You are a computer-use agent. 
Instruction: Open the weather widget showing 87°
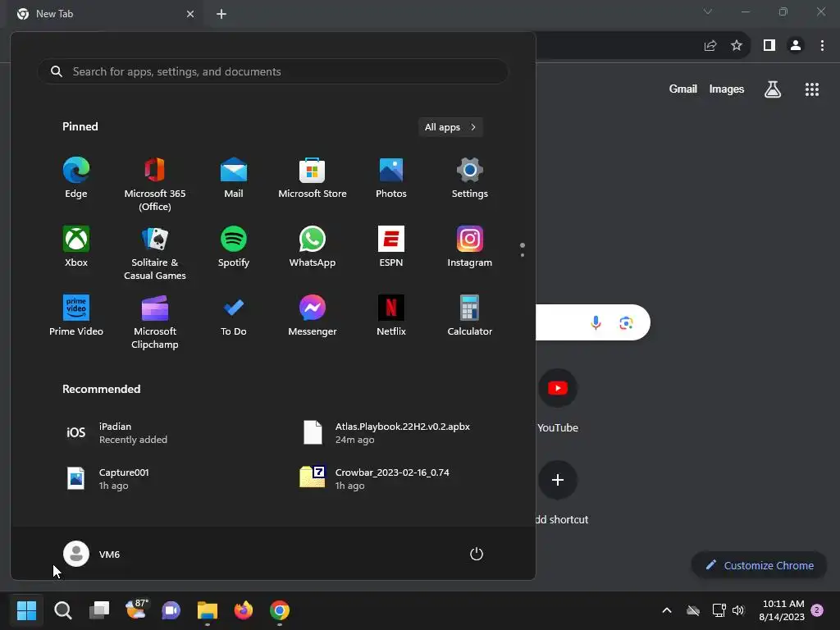coord(135,610)
